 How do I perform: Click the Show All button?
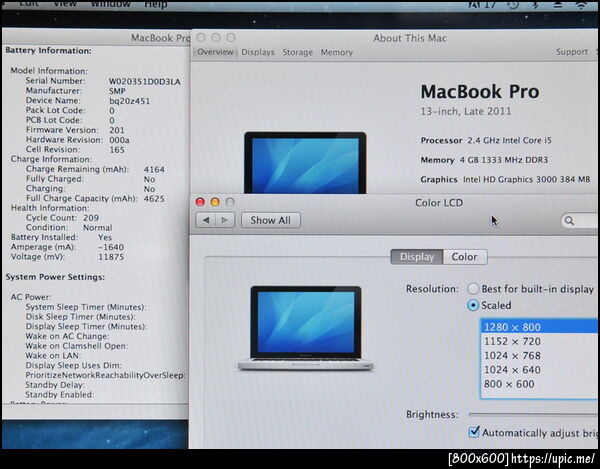(271, 220)
